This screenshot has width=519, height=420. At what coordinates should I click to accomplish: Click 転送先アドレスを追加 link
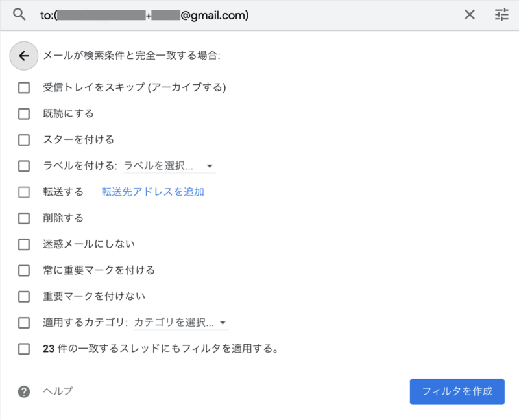click(152, 192)
